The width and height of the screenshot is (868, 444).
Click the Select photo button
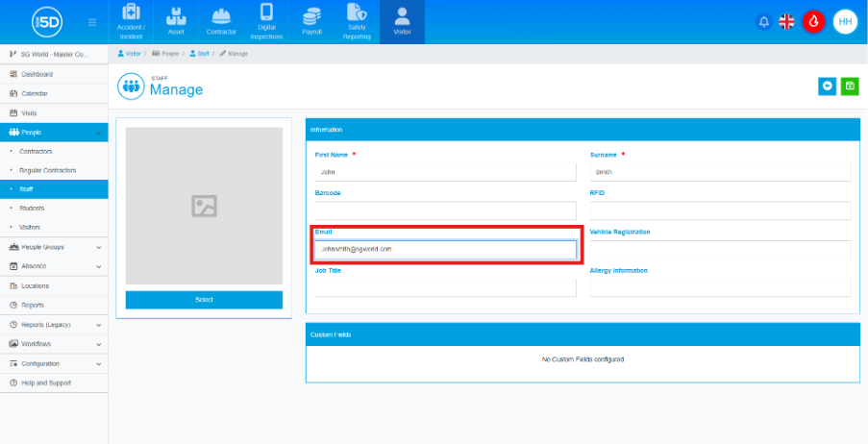click(x=205, y=300)
